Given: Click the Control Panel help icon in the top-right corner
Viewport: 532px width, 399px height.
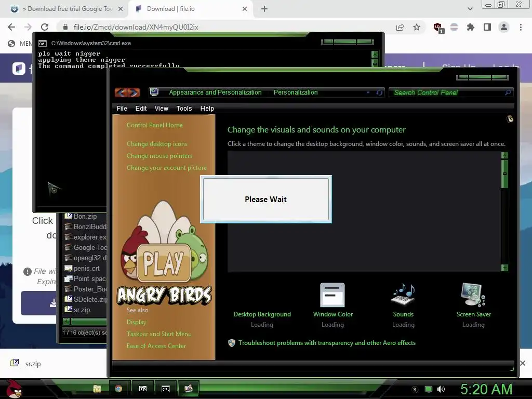Looking at the screenshot, I should coord(510,119).
